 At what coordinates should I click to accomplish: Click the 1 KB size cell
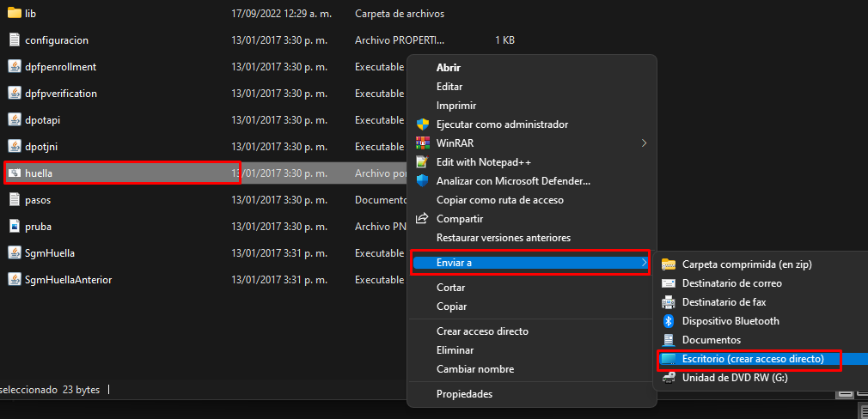click(x=504, y=39)
